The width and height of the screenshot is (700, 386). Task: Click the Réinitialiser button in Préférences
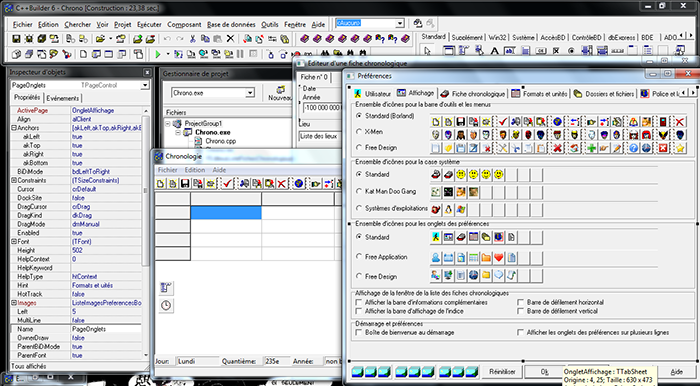coord(502,371)
